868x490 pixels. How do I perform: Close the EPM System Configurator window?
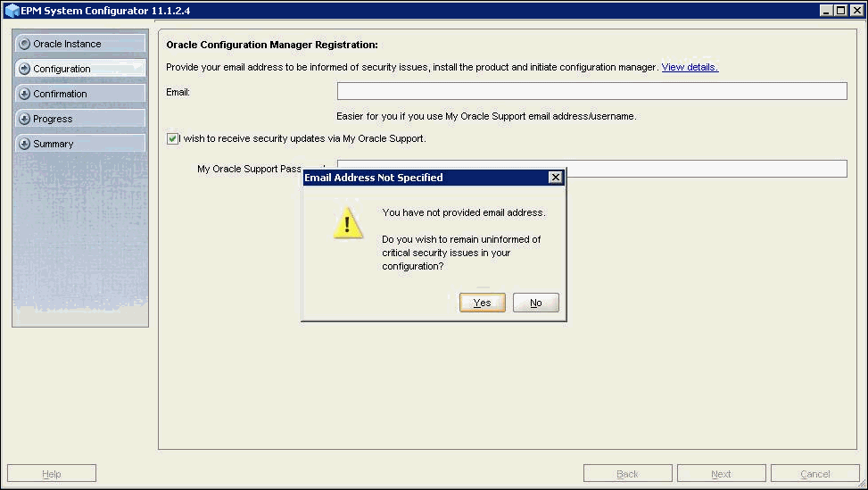pyautogui.click(x=856, y=11)
